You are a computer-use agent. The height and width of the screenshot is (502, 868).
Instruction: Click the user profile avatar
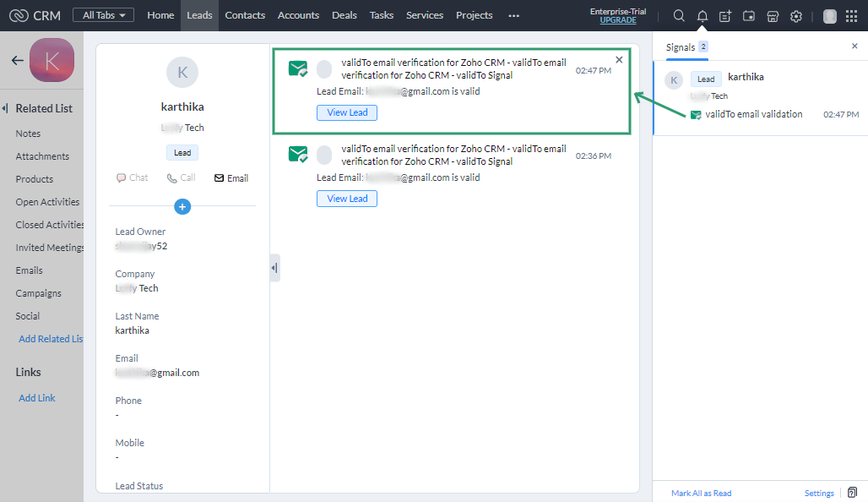click(x=829, y=16)
